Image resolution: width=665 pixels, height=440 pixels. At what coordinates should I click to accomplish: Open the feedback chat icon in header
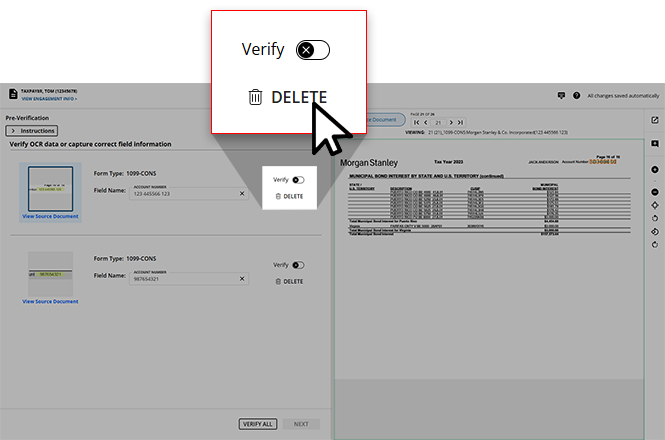tap(562, 95)
